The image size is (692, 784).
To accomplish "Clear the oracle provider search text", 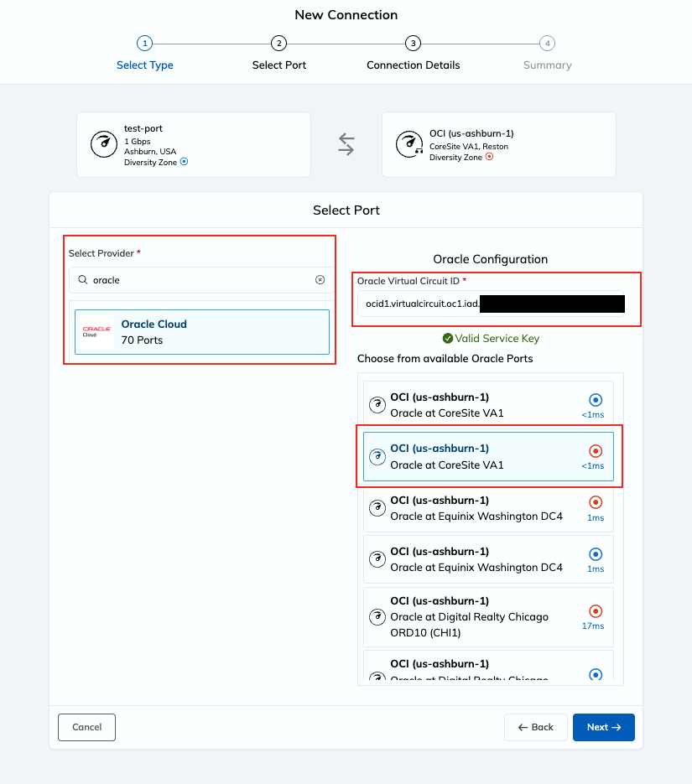I will pos(320,280).
